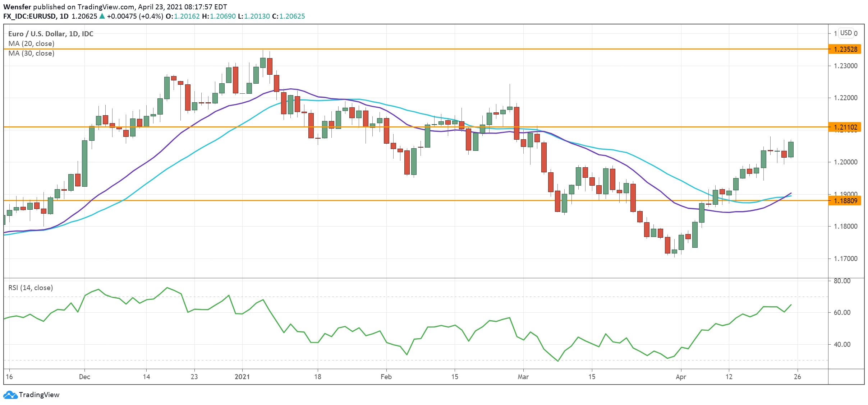Click the TradingView cloud logo icon

(10, 395)
